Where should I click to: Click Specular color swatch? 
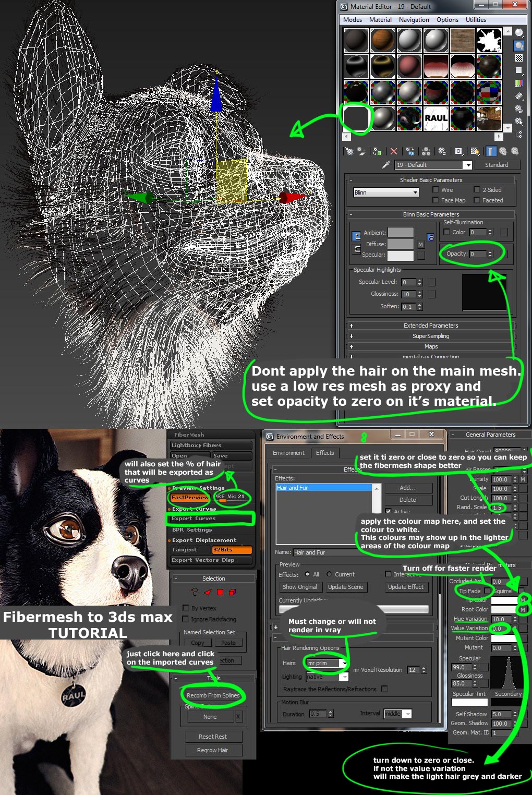(401, 255)
